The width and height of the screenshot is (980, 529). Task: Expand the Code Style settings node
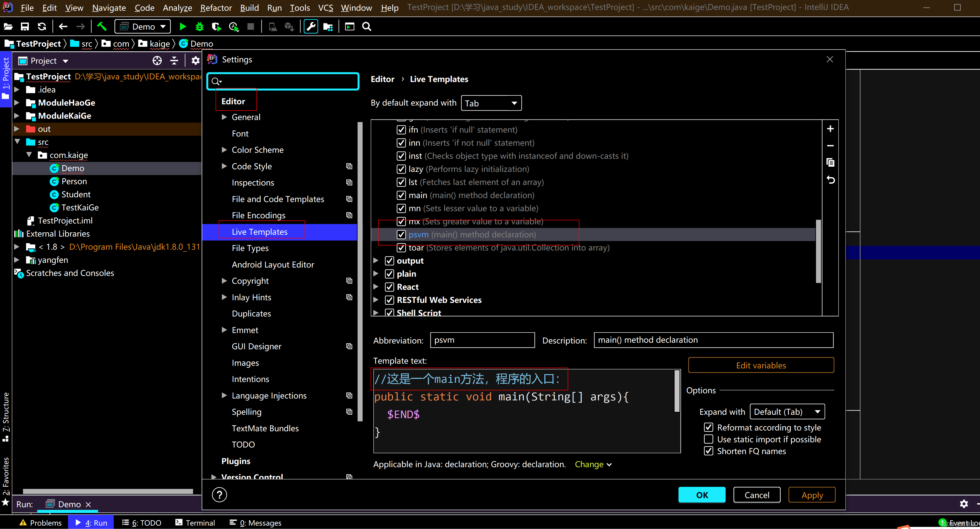[224, 166]
